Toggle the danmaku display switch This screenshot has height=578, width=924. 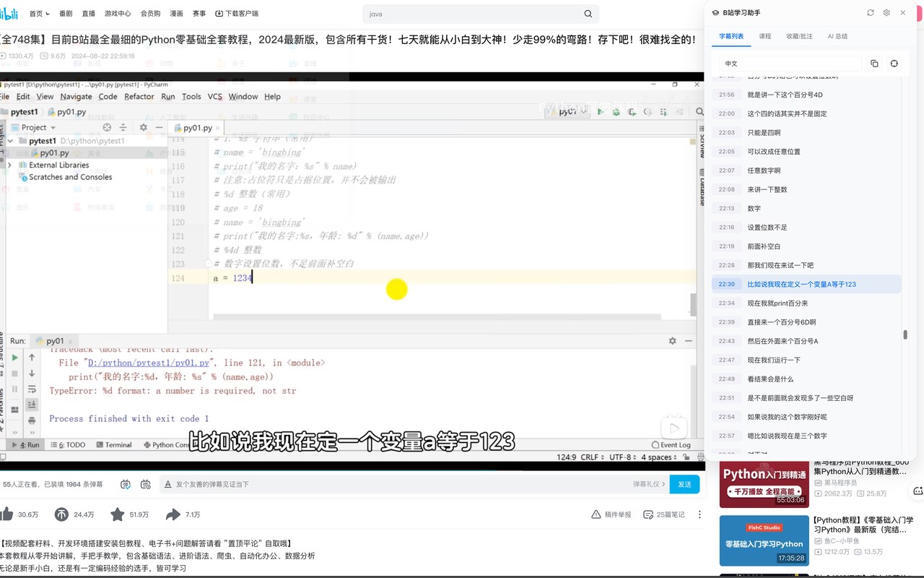click(x=126, y=484)
